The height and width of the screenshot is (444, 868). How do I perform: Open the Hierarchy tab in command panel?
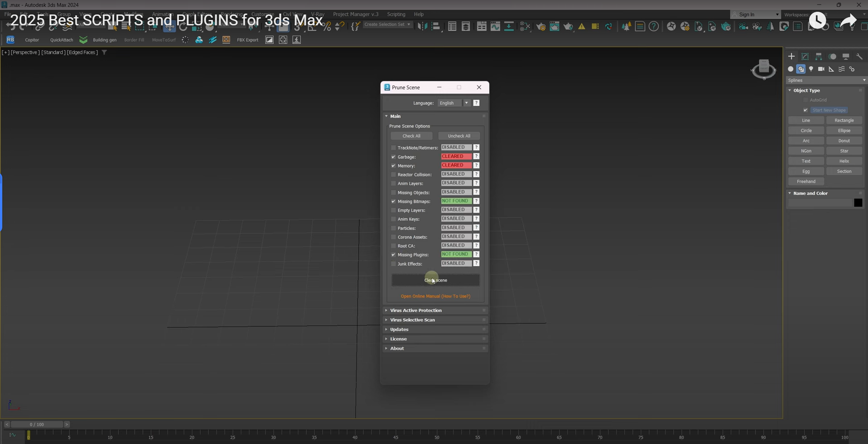click(x=819, y=57)
